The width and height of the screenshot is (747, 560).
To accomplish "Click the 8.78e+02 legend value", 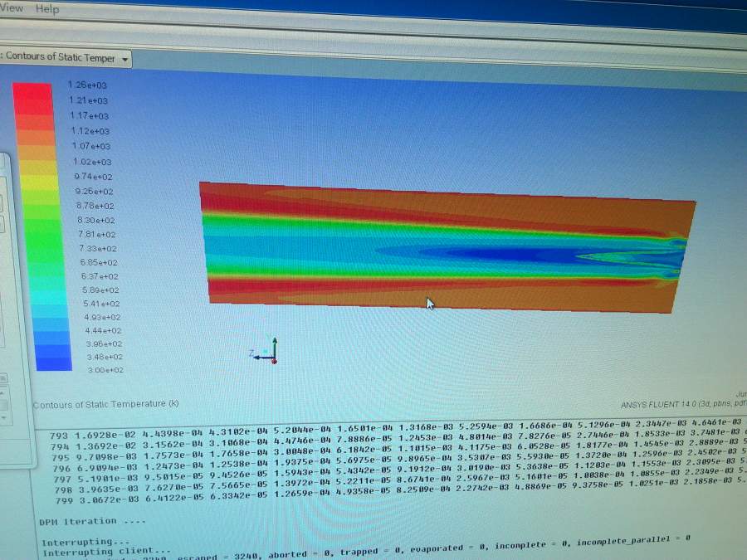I will (95, 207).
